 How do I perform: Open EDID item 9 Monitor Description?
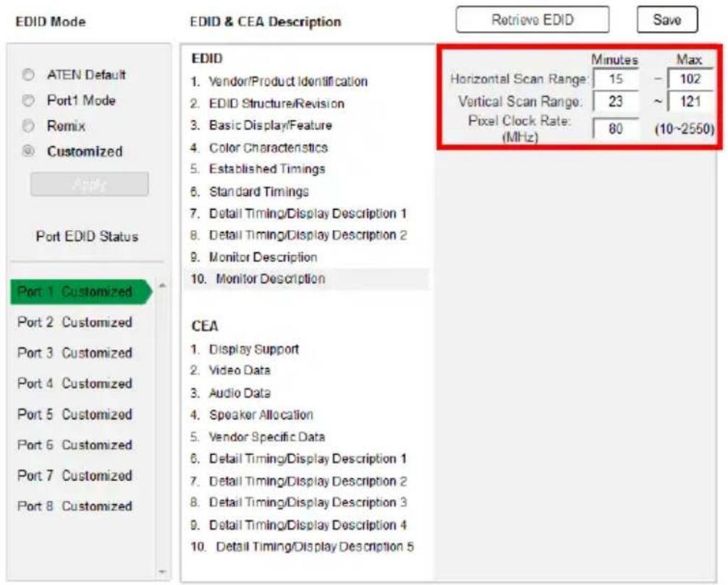(x=254, y=257)
